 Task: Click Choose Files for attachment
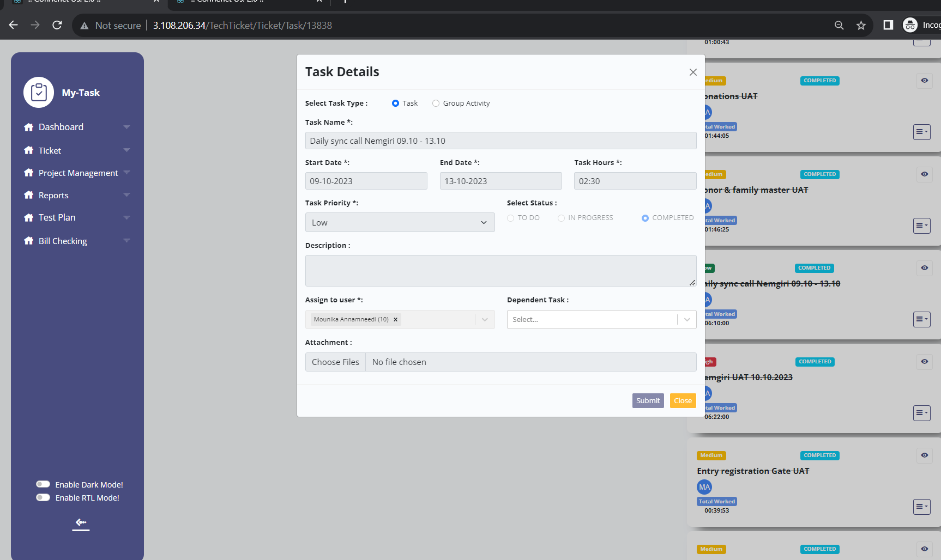tap(335, 362)
